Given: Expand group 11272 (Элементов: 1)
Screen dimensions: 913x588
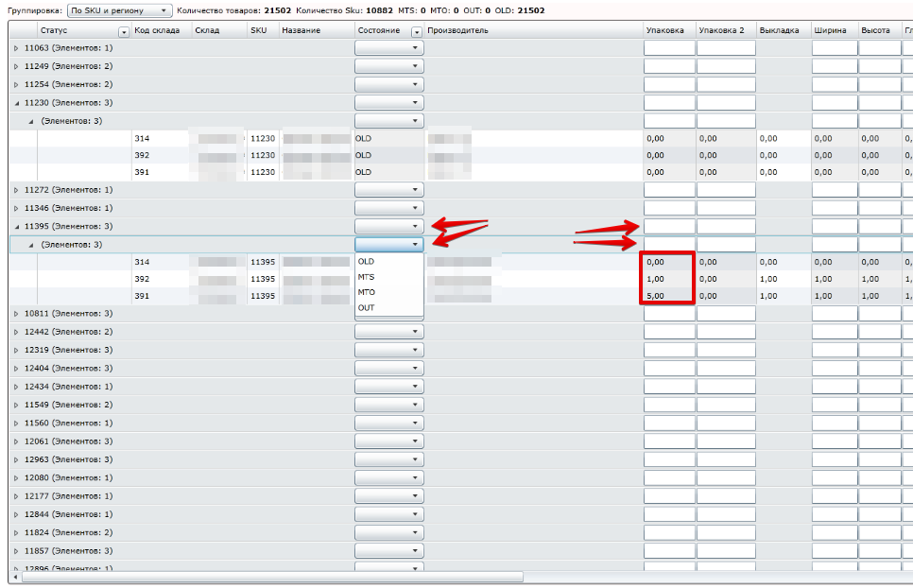Looking at the screenshot, I should (x=16, y=190).
